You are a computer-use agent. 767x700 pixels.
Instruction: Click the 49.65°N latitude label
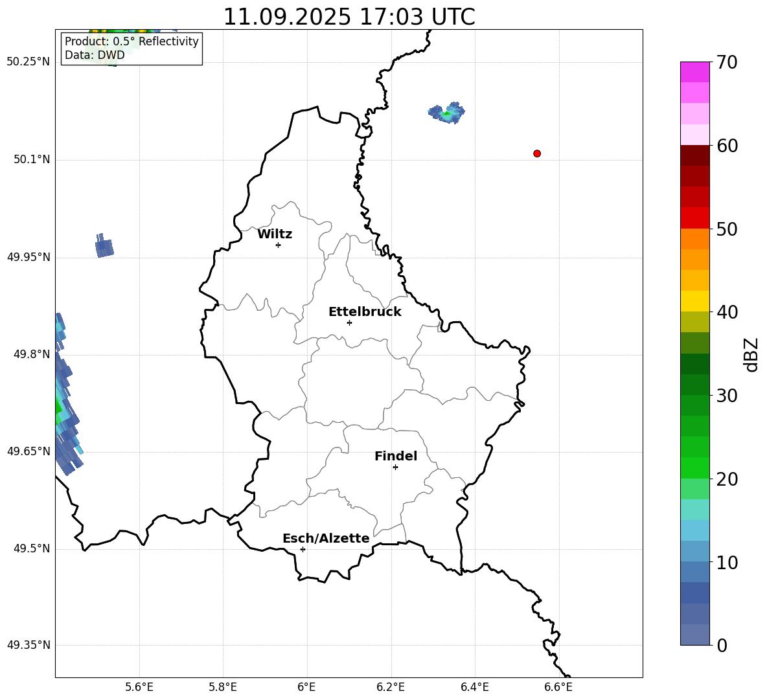[29, 451]
